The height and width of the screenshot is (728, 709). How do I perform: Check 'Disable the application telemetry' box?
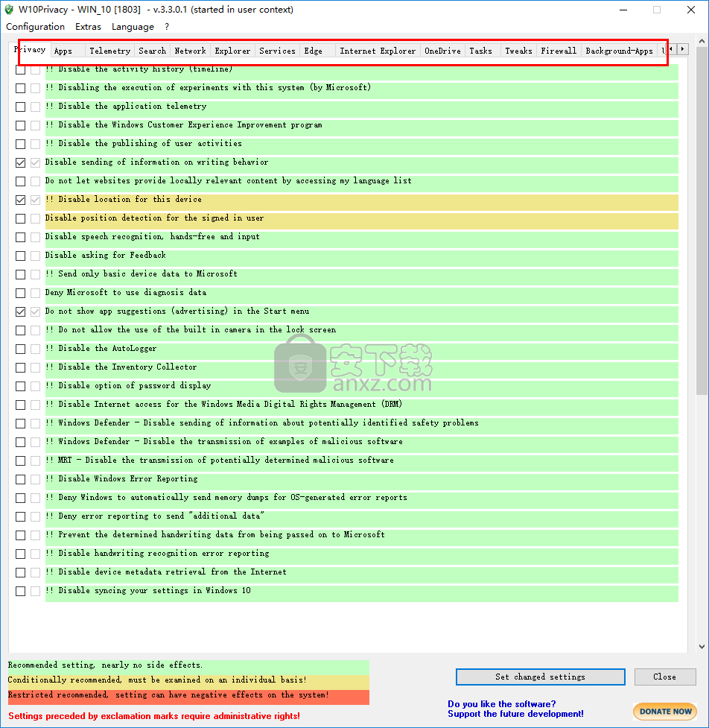click(20, 107)
